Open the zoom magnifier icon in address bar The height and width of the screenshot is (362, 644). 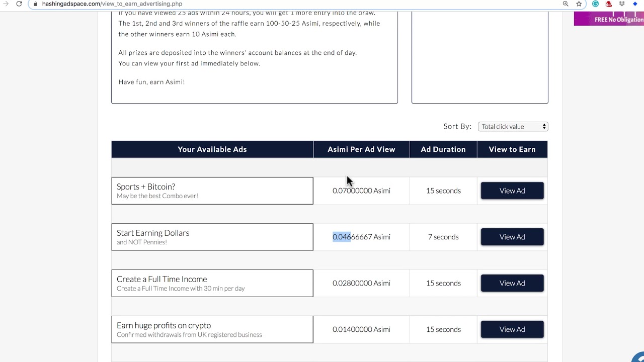click(566, 4)
